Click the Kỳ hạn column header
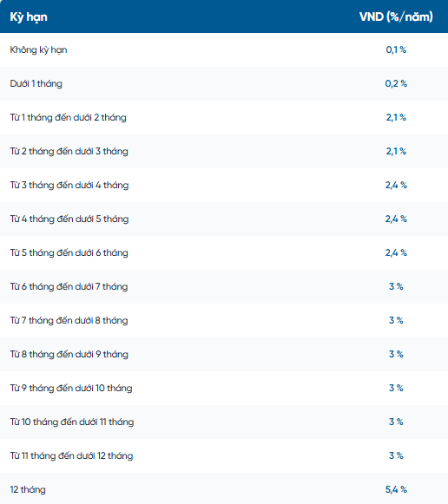 click(x=29, y=16)
